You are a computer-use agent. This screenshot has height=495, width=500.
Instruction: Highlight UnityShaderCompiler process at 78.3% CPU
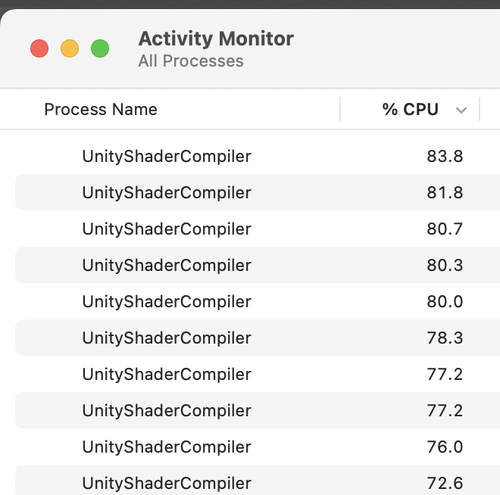[x=257, y=338]
